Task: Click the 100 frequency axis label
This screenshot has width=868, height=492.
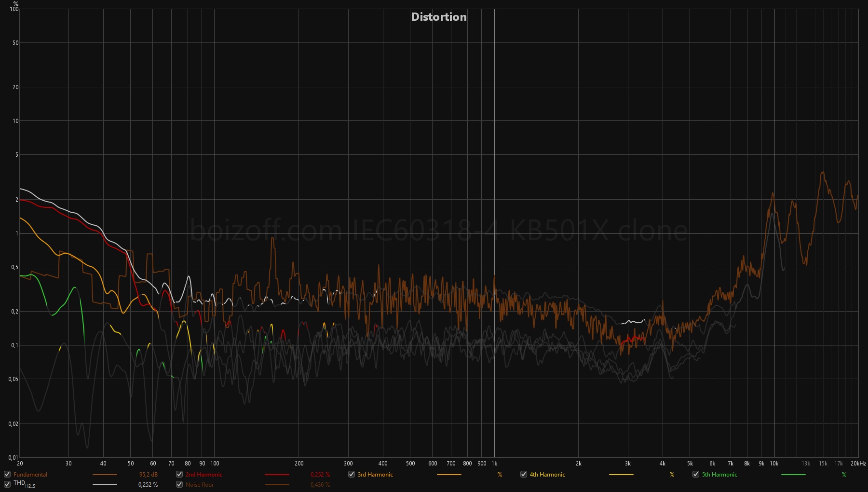Action: point(215,464)
